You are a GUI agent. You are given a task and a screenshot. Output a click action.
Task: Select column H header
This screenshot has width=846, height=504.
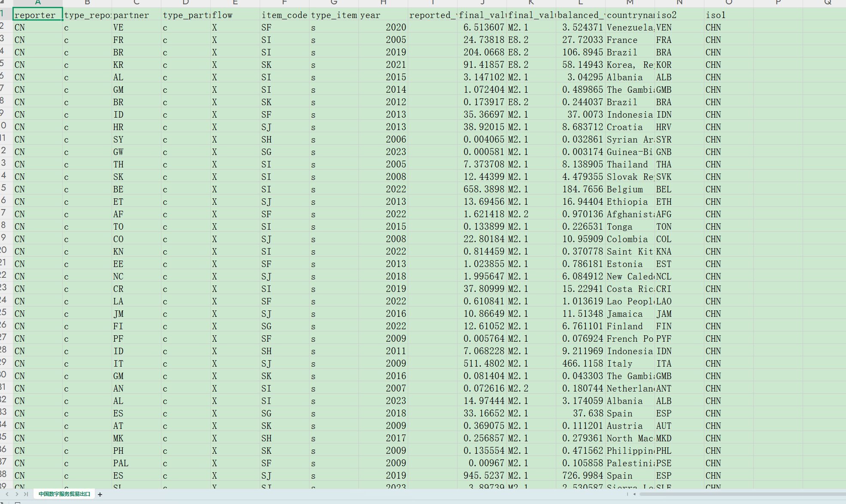pyautogui.click(x=383, y=3)
